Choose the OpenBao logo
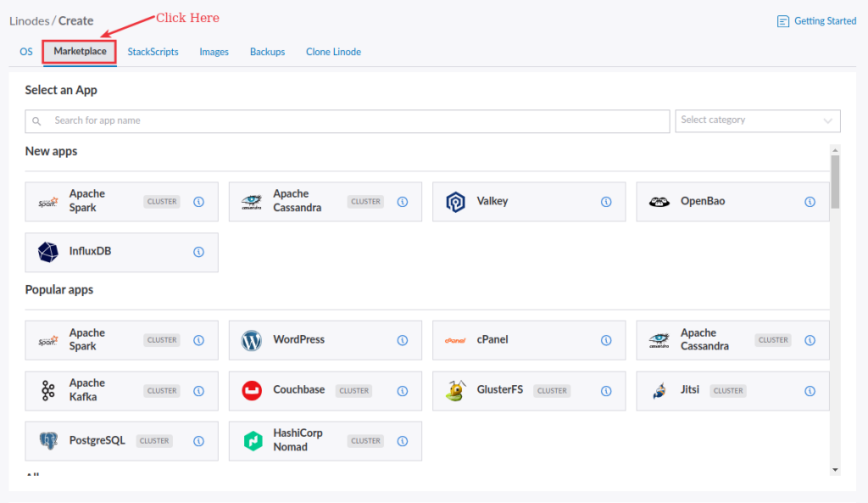Image resolution: width=868 pixels, height=503 pixels. click(659, 202)
